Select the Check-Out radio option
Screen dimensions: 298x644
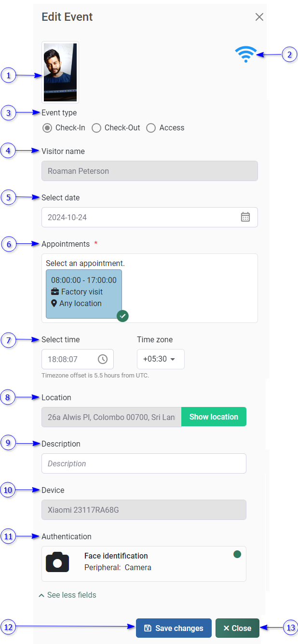(96, 128)
